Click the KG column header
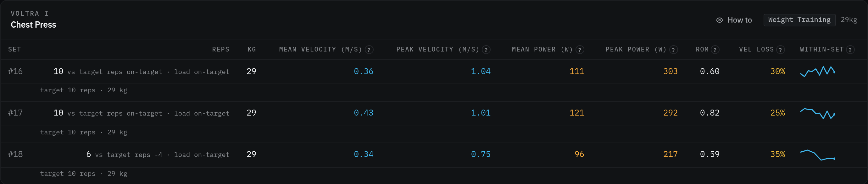Image resolution: width=868 pixels, height=184 pixels. tap(252, 49)
